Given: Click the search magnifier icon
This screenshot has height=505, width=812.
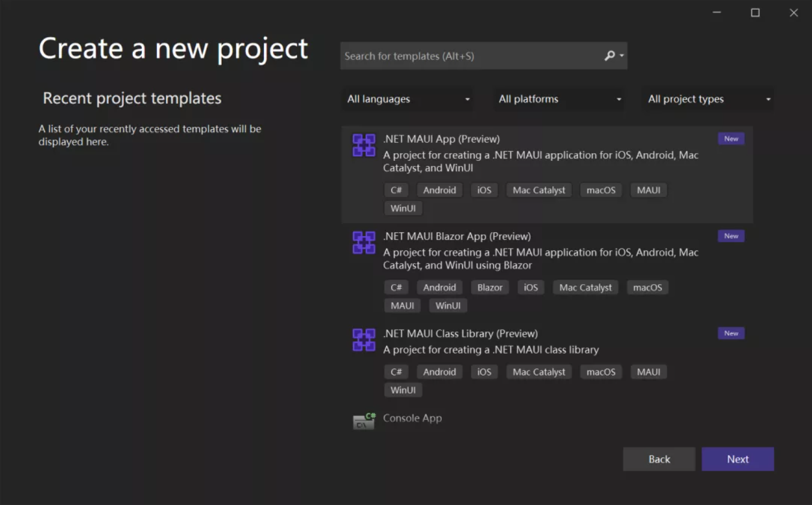Looking at the screenshot, I should pyautogui.click(x=609, y=56).
